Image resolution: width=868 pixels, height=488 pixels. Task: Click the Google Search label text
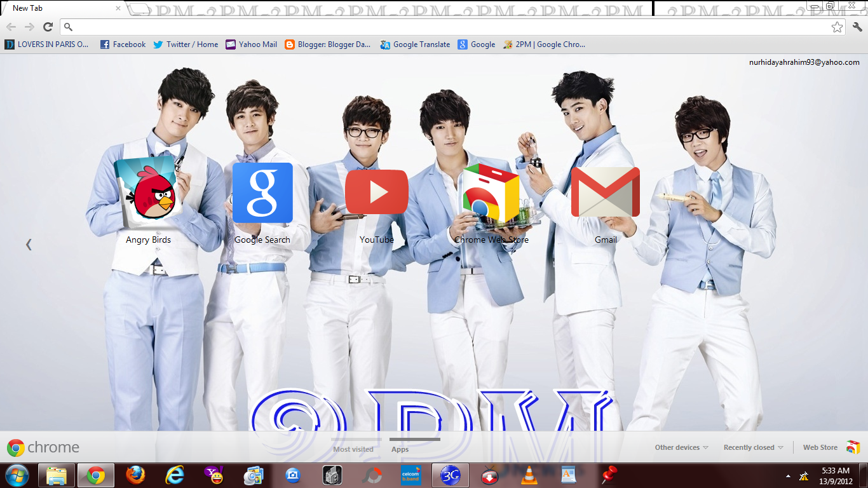tap(262, 240)
